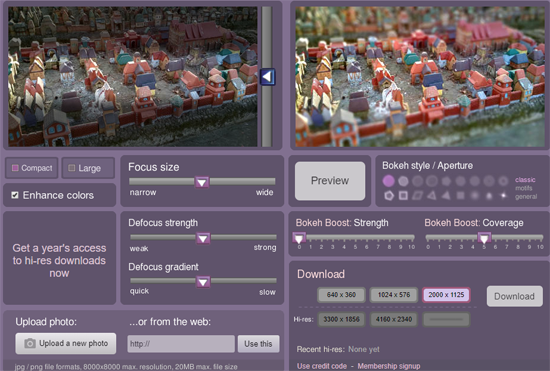The image size is (550, 371).
Task: Select 2000 x 1125 download size
Action: tap(446, 295)
